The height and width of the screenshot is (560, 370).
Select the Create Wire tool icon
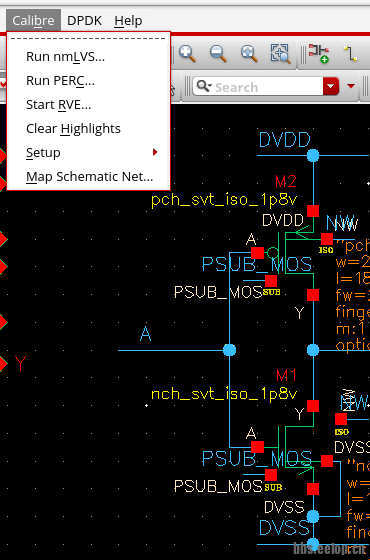point(350,54)
